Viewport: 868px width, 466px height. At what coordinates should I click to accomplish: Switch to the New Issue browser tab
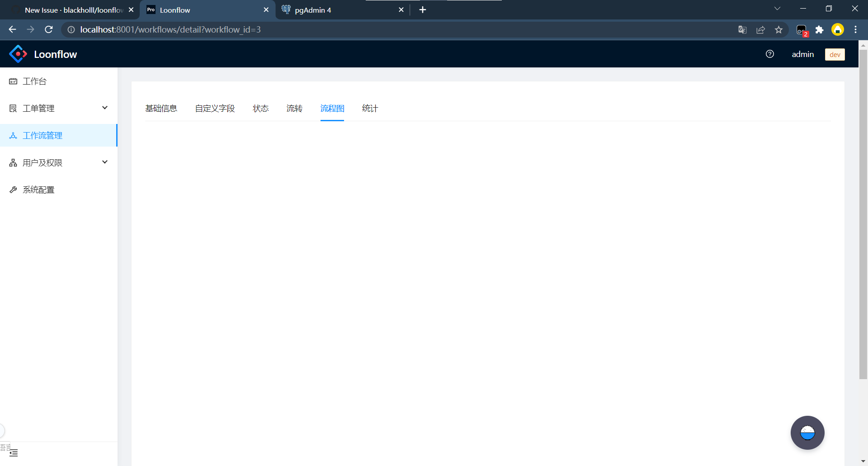coord(69,10)
